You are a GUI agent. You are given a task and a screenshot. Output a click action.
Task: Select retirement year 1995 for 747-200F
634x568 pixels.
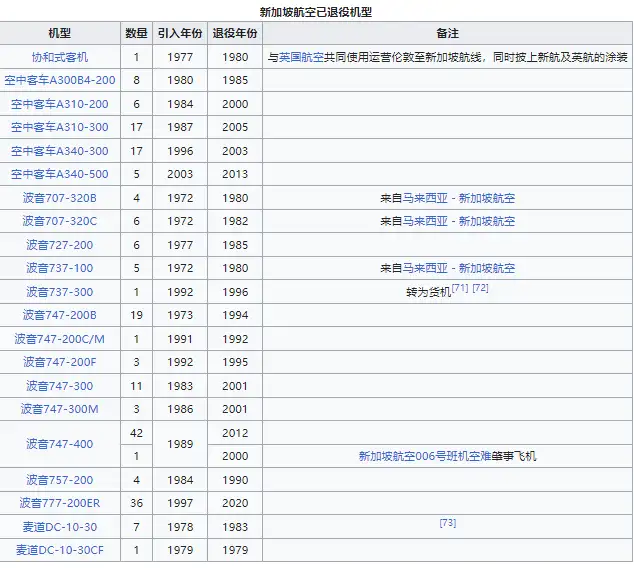[235, 361]
